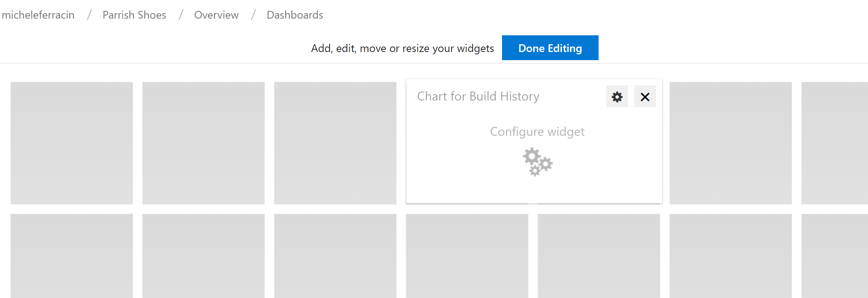Screen dimensions: 868x298
Task: Click the second empty tile in bottom row
Action: coord(204,256)
